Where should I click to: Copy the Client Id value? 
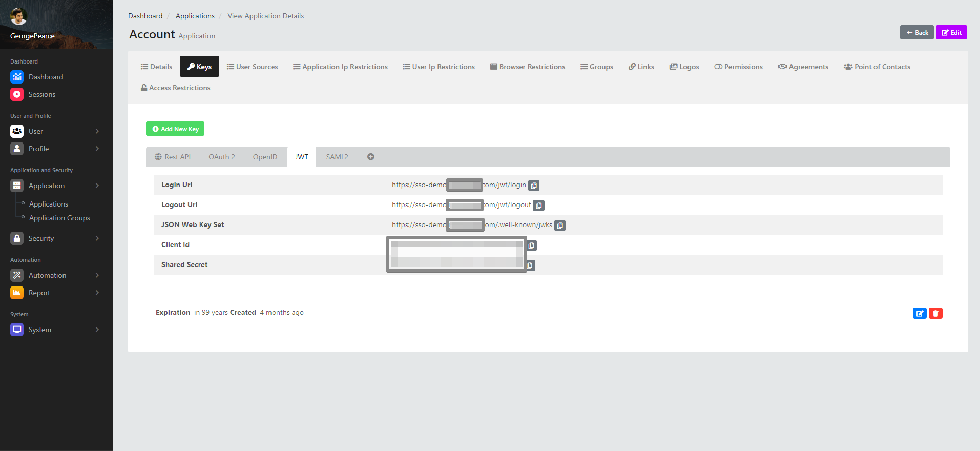click(x=532, y=245)
